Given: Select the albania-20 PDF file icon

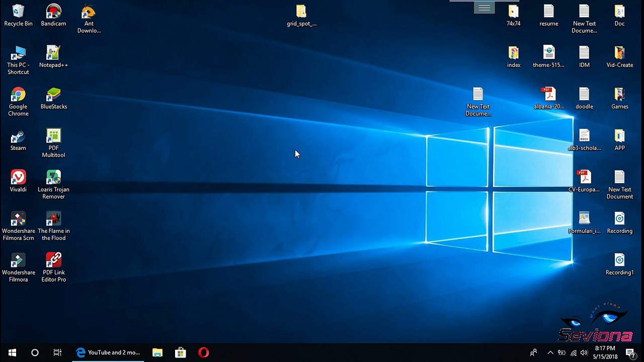Looking at the screenshot, I should tap(548, 99).
